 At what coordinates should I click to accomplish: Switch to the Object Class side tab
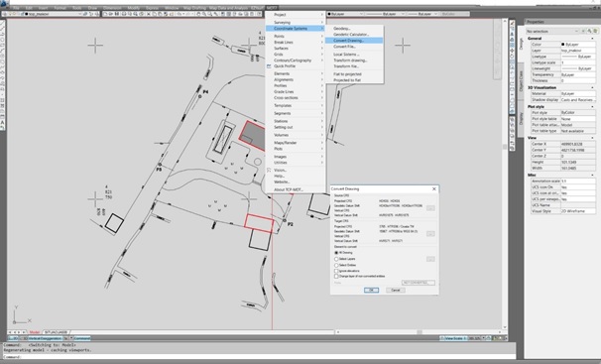[521, 81]
